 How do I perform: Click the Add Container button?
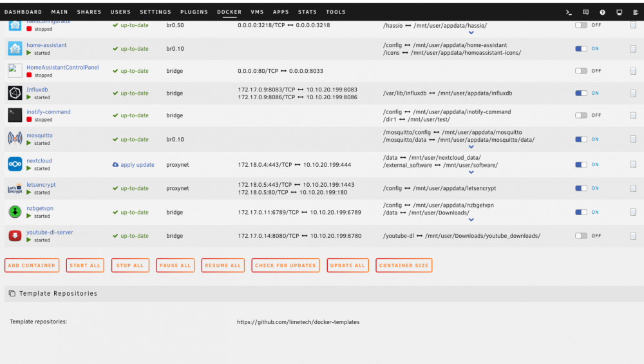tap(32, 265)
